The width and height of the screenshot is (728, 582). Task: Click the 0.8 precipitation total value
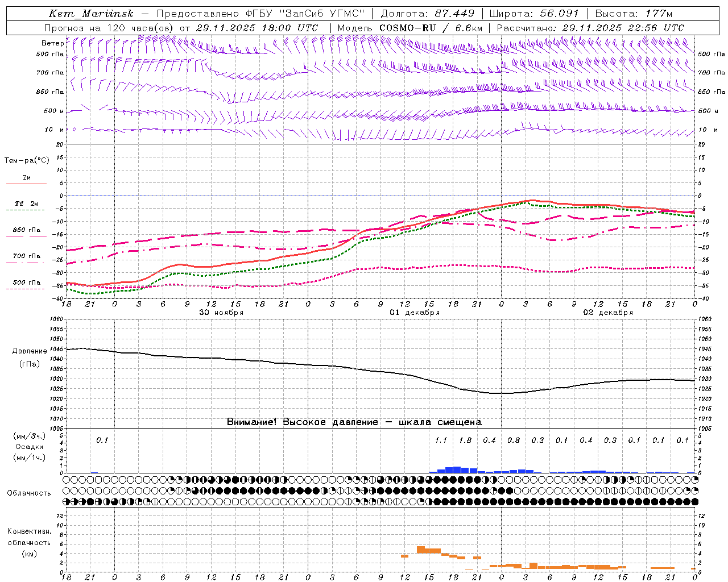click(514, 440)
